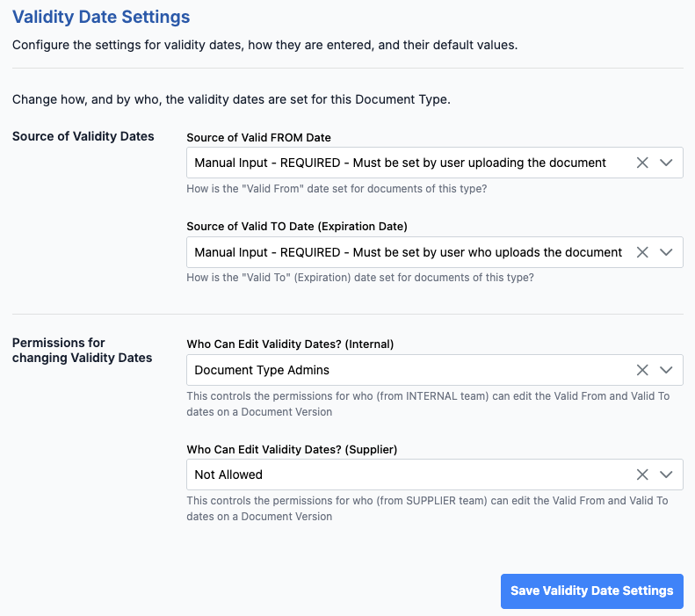Clear the Source of Valid TO Date selection
695x616 pixels.
[642, 252]
